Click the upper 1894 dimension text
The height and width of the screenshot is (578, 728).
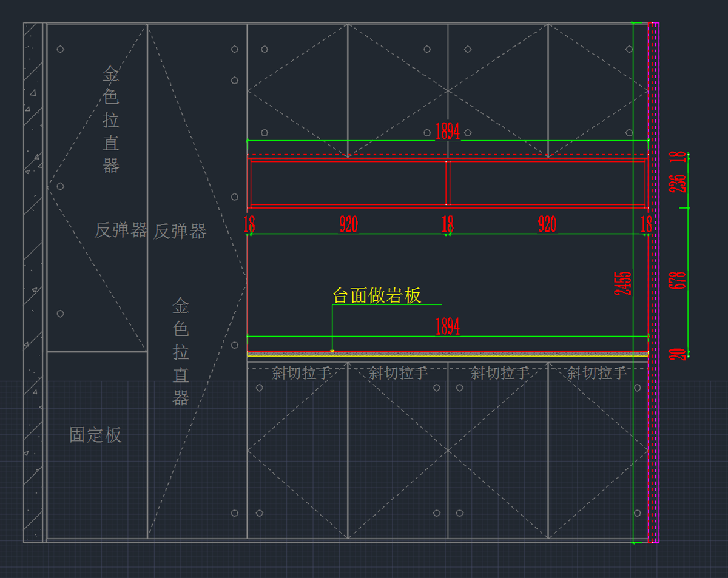point(448,132)
